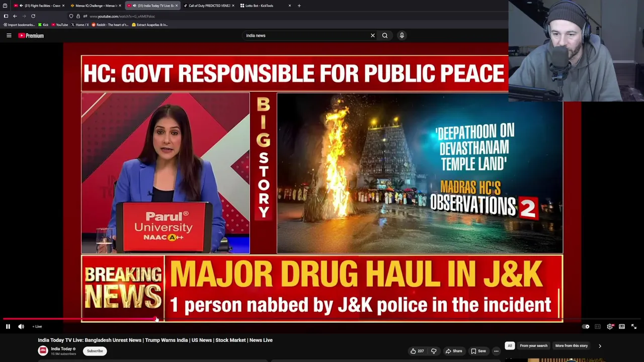Close the Flight Facilities tab
This screenshot has width=644, height=362.
tap(63, 6)
